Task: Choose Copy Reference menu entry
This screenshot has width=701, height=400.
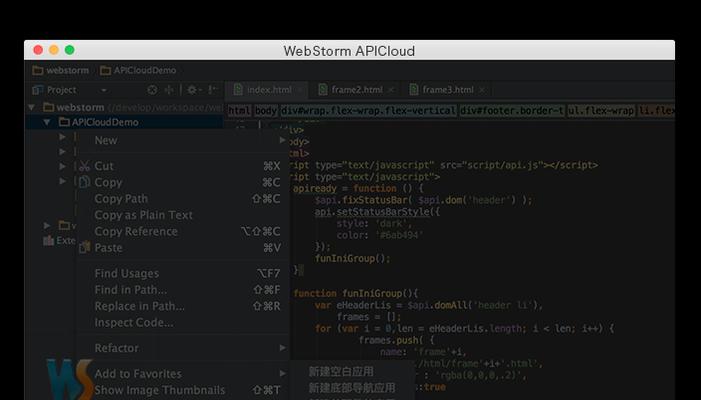Action: (183, 232)
